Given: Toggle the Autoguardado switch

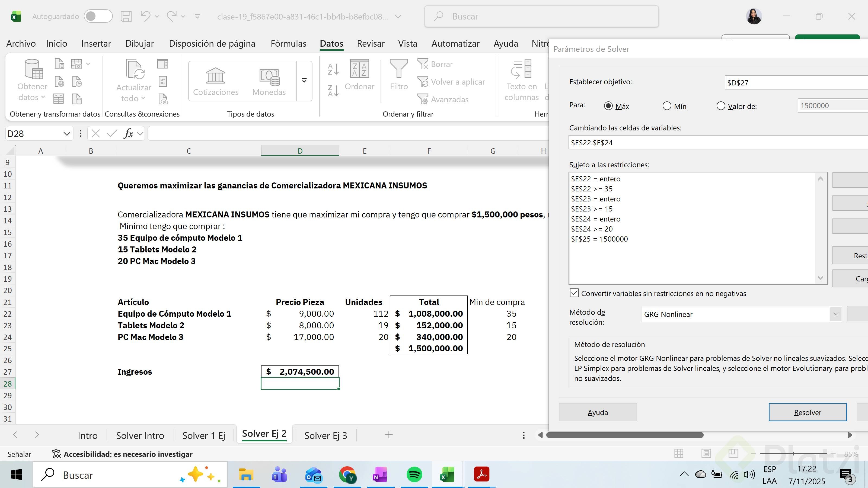Looking at the screenshot, I should 98,17.
